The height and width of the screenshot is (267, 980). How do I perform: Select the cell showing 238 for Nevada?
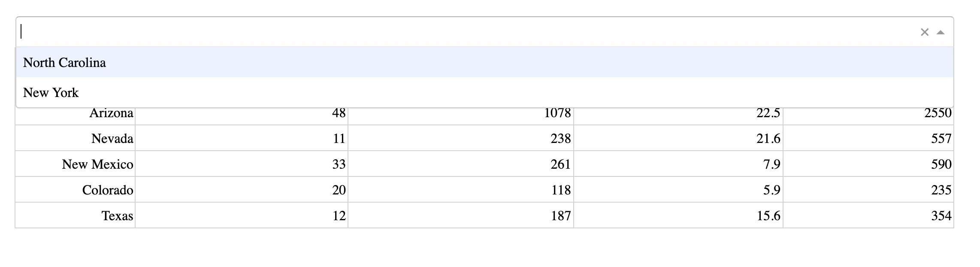click(x=560, y=138)
